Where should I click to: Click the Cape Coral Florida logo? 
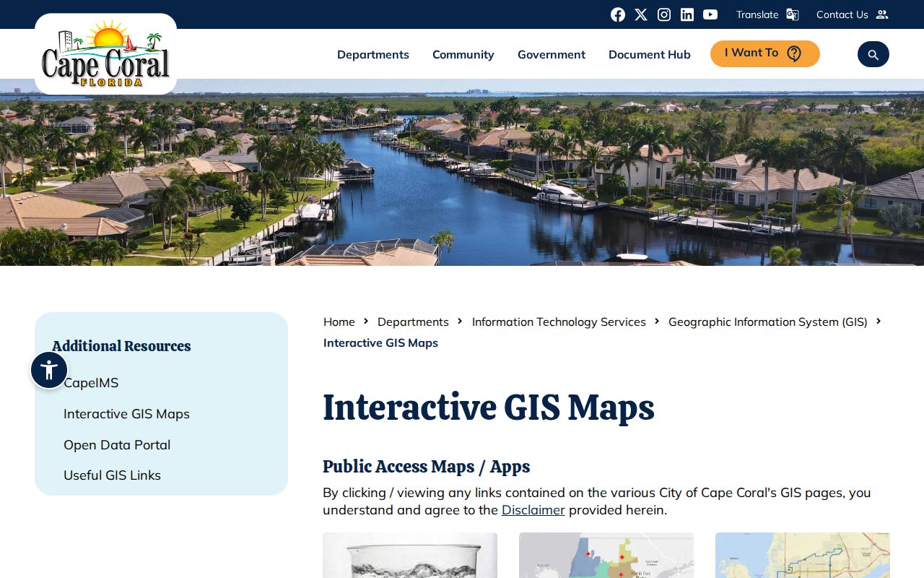pyautogui.click(x=105, y=54)
